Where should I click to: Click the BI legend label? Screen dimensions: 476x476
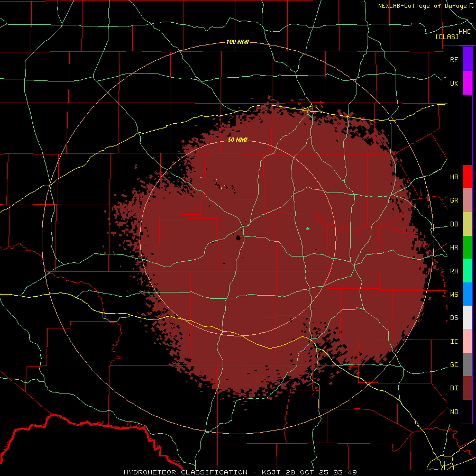(x=454, y=388)
